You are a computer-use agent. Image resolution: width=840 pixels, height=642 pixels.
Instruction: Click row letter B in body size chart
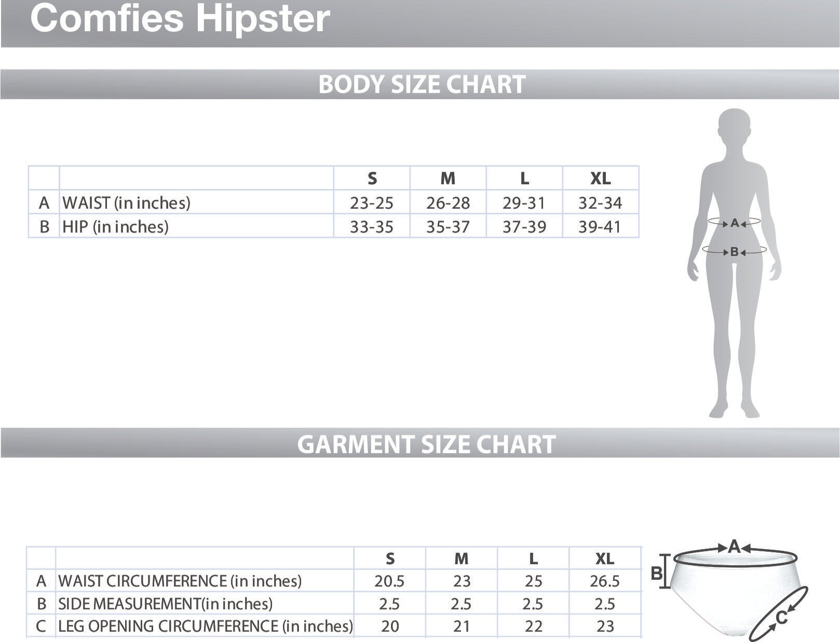44,227
